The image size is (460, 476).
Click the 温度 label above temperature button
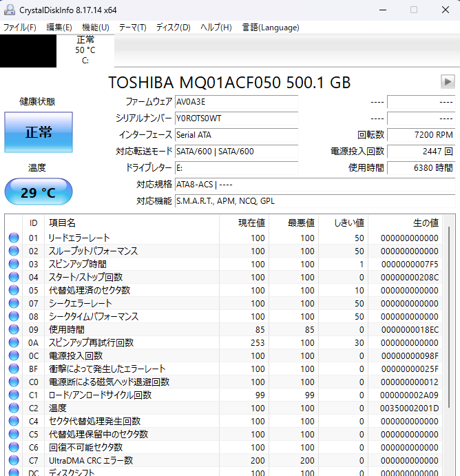coord(37,167)
